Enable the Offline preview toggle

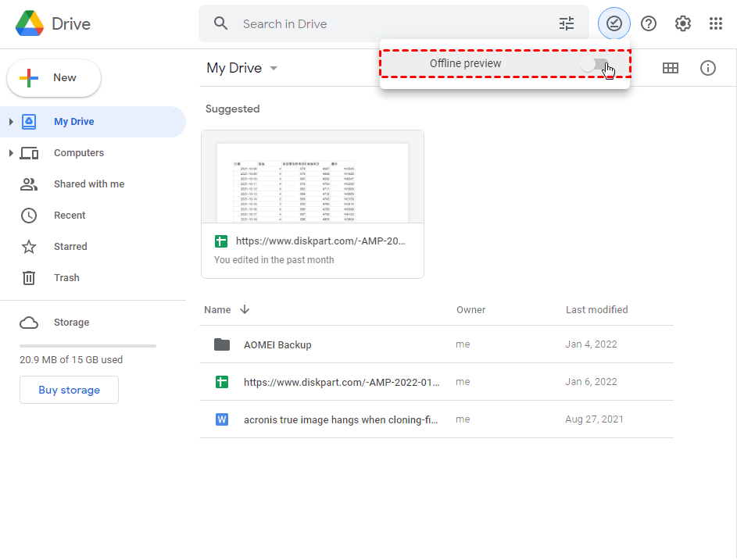596,64
